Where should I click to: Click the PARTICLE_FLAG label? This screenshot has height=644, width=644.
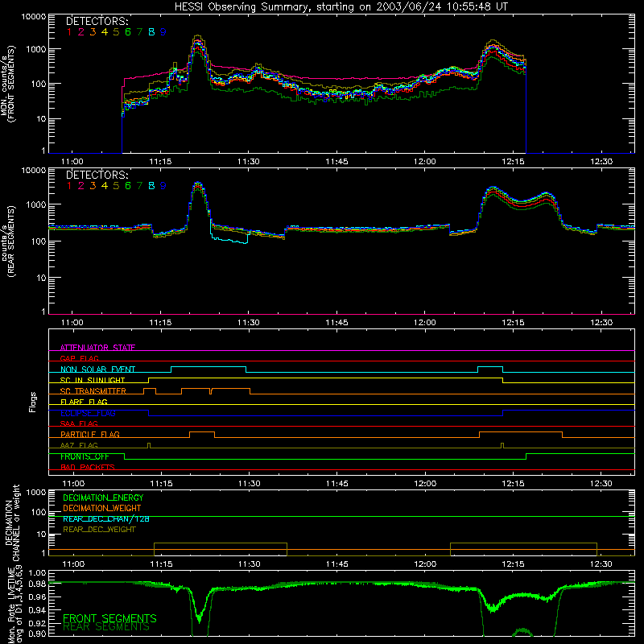pyautogui.click(x=90, y=434)
